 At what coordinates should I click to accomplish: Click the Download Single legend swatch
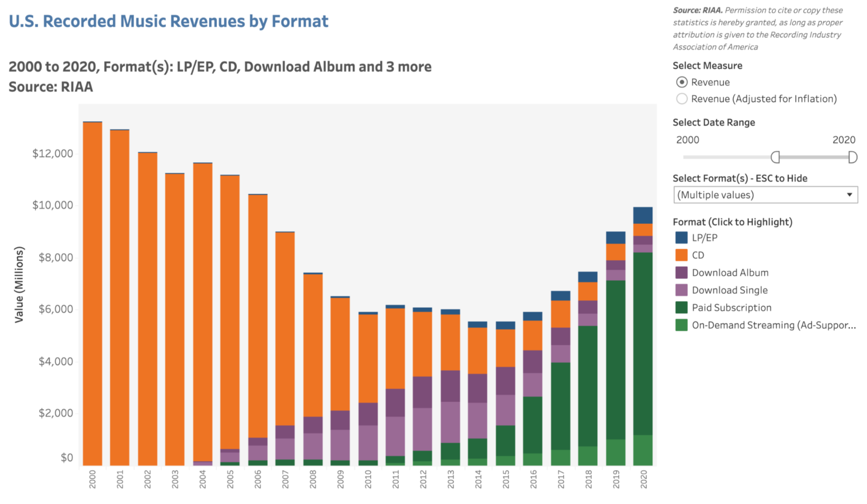681,290
